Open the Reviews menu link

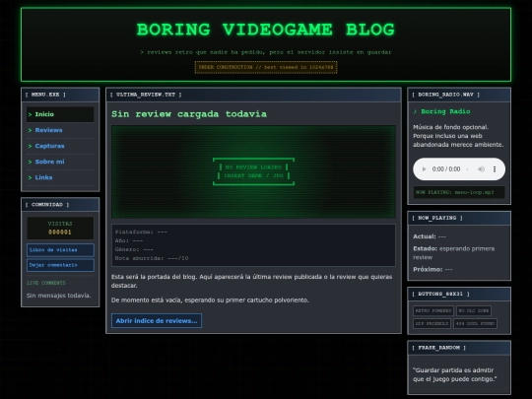click(x=60, y=130)
